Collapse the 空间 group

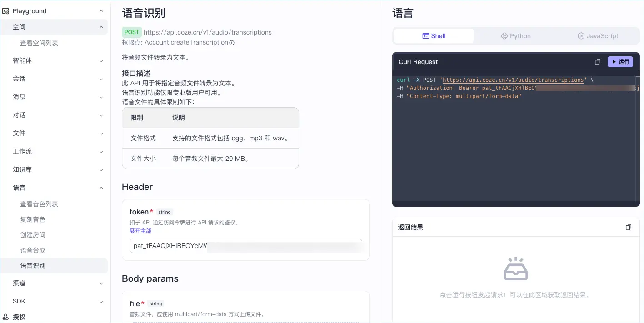pyautogui.click(x=101, y=27)
